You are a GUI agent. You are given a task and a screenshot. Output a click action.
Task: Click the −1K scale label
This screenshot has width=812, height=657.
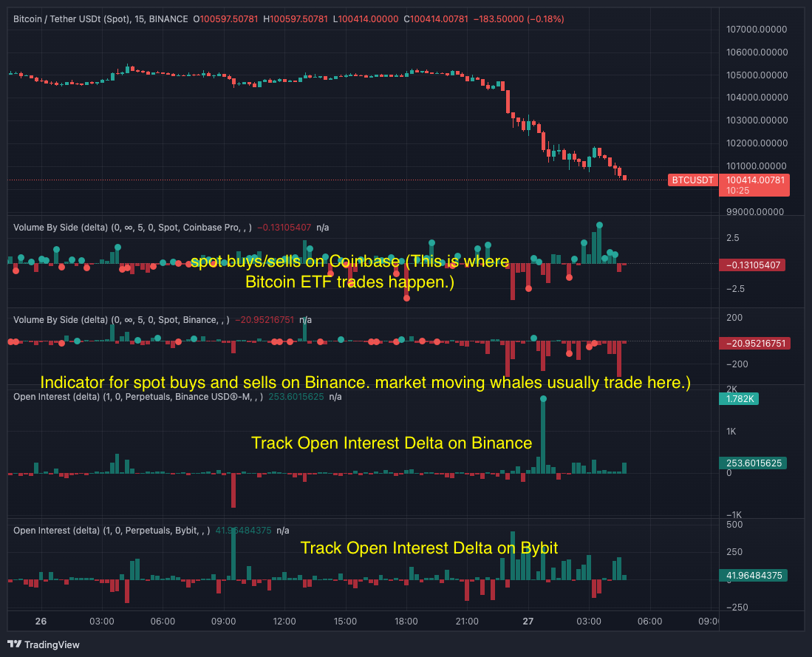tap(734, 514)
